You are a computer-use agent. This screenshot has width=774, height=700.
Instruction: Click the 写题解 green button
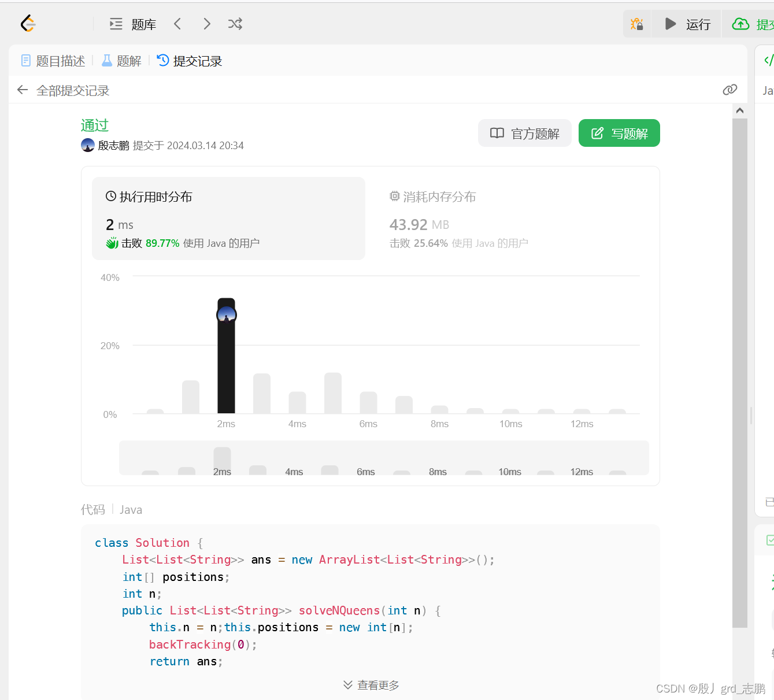point(619,134)
